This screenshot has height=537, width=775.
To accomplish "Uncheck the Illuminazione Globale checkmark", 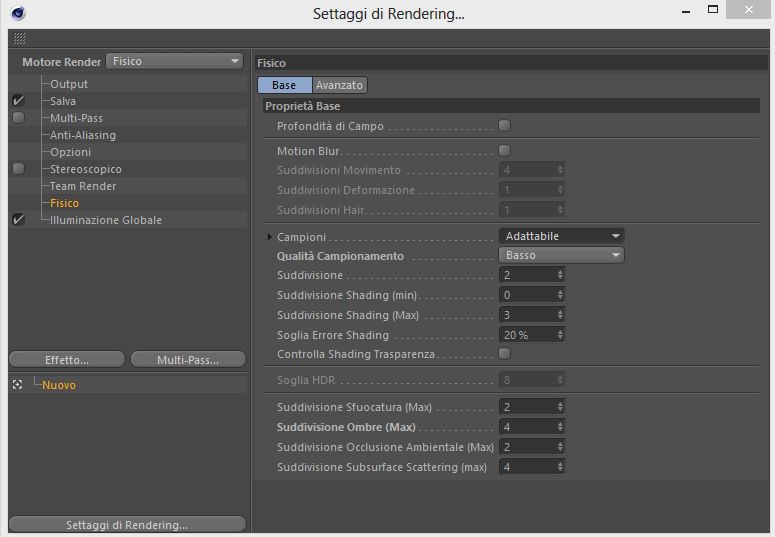I will pos(18,220).
